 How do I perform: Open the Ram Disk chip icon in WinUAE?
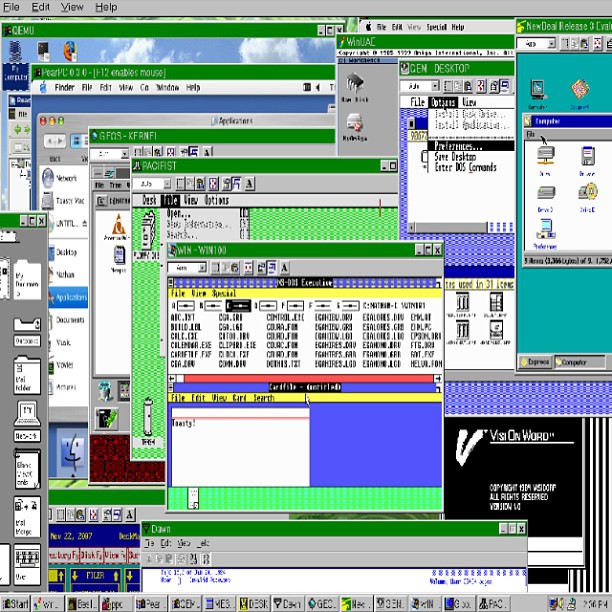[355, 83]
